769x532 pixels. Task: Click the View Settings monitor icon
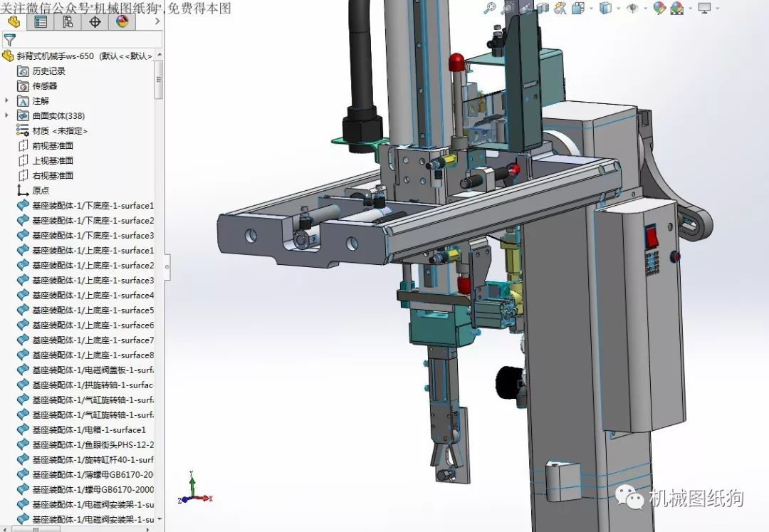point(705,8)
